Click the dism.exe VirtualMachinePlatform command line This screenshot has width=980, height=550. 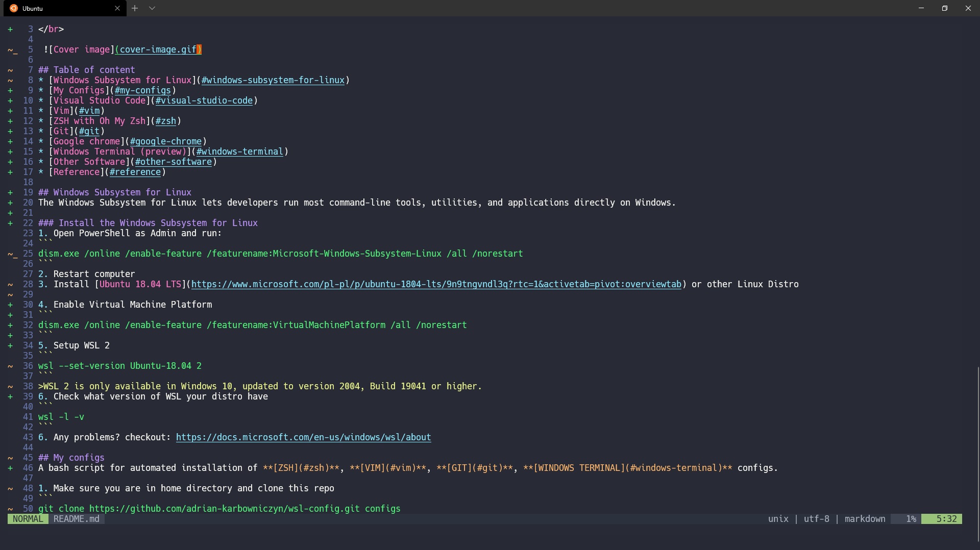click(x=253, y=325)
